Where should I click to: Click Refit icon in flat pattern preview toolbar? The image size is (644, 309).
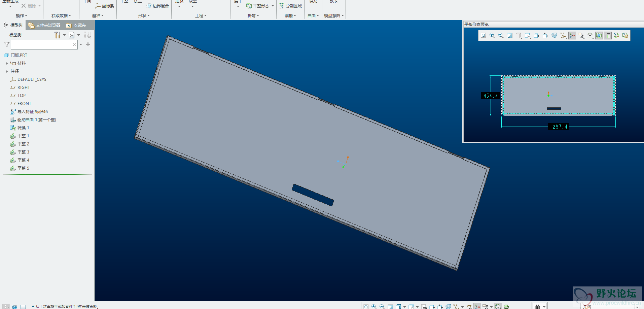(x=484, y=35)
